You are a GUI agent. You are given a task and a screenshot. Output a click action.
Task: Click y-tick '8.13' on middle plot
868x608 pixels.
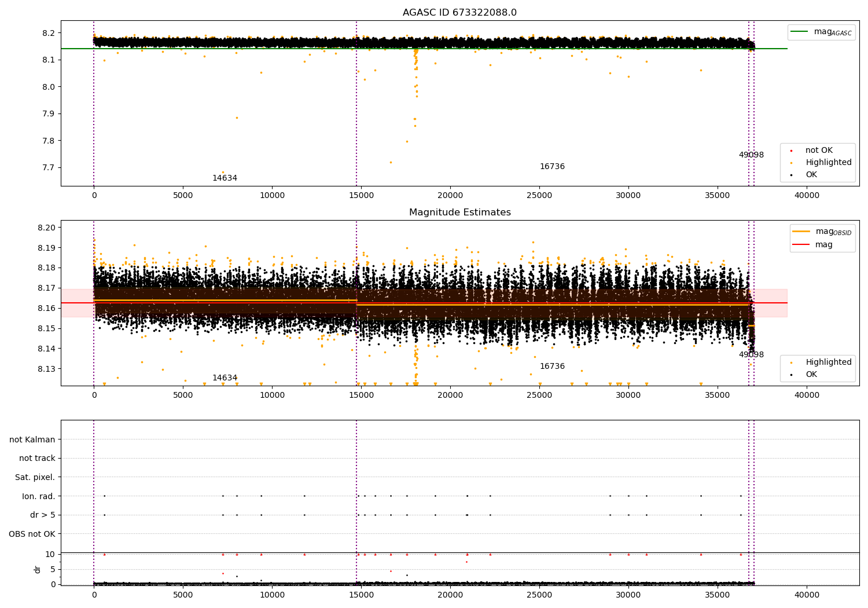pyautogui.click(x=46, y=369)
